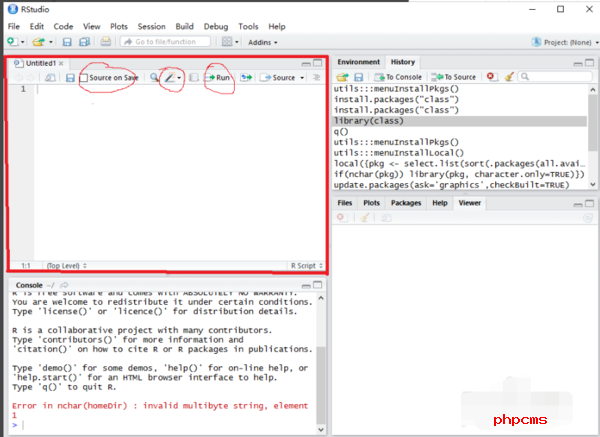Open the Session menu
This screenshot has height=437, width=600.
coord(152,26)
